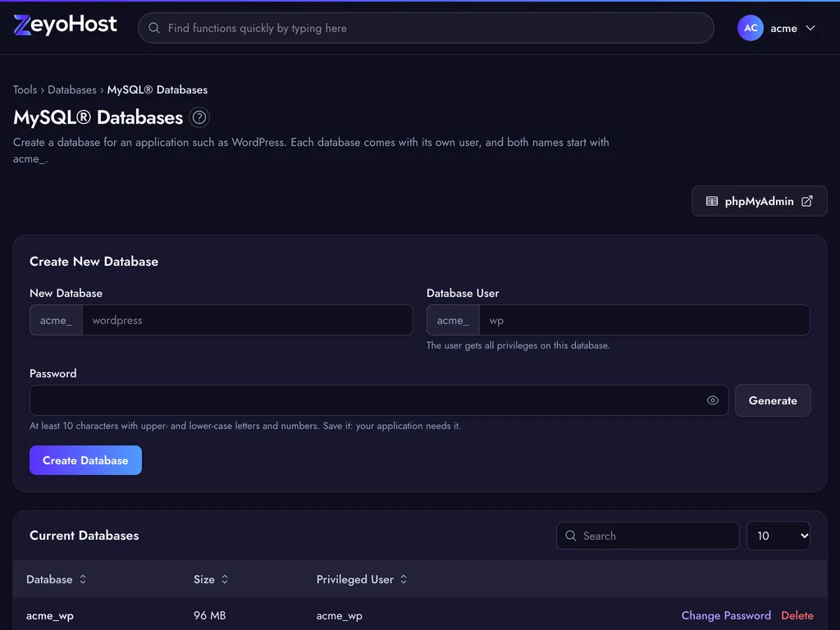Click the acme_ prefix of New Database
The height and width of the screenshot is (630, 840).
[57, 320]
